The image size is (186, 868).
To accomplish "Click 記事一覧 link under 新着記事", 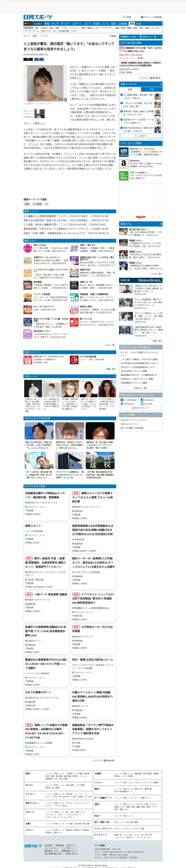I will pyautogui.click(x=157, y=341).
